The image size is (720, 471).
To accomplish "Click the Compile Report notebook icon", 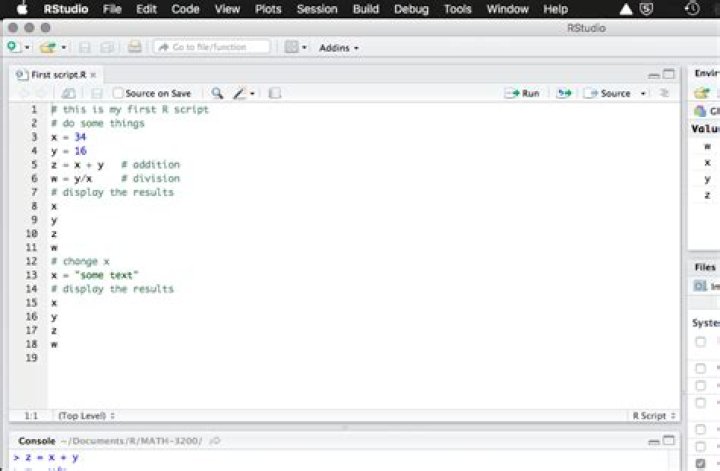I will (275, 93).
